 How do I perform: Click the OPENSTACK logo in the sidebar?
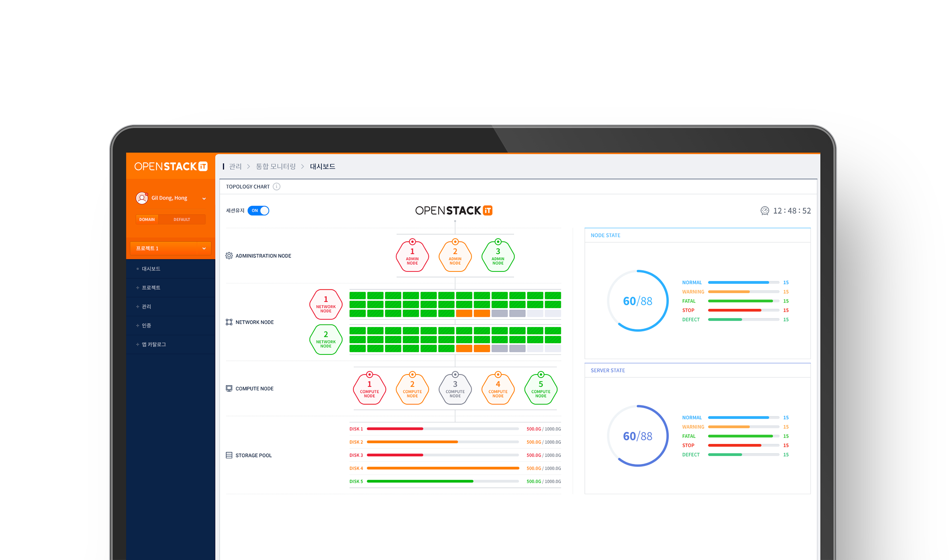171,166
